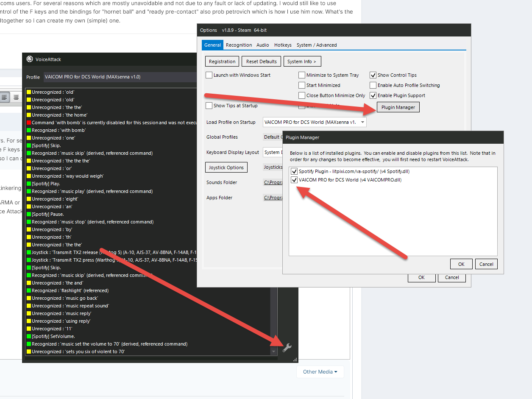This screenshot has width=532, height=399.
Task: Open the Load Profile on Startup dropdown
Action: (x=315, y=122)
